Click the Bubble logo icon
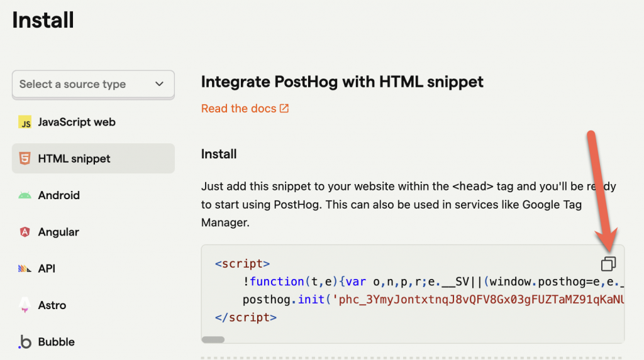The height and width of the screenshot is (360, 644). coord(25,342)
